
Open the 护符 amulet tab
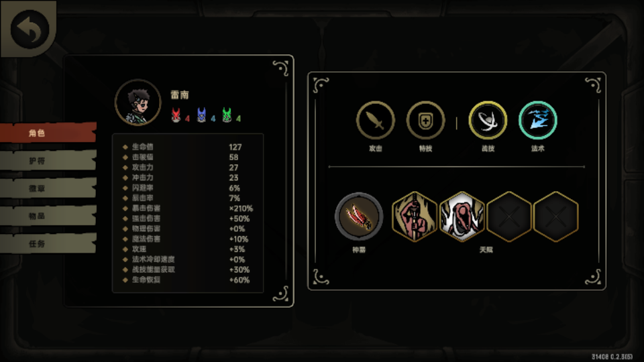(48, 160)
